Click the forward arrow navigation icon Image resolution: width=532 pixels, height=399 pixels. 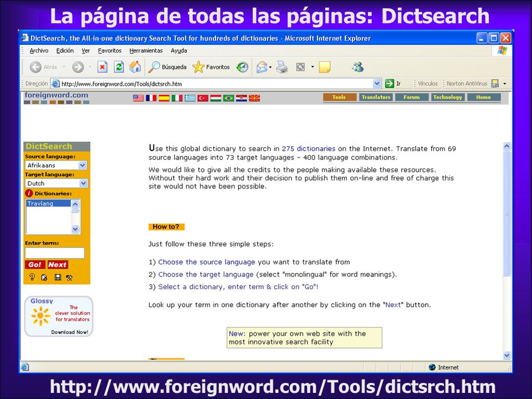(x=78, y=67)
